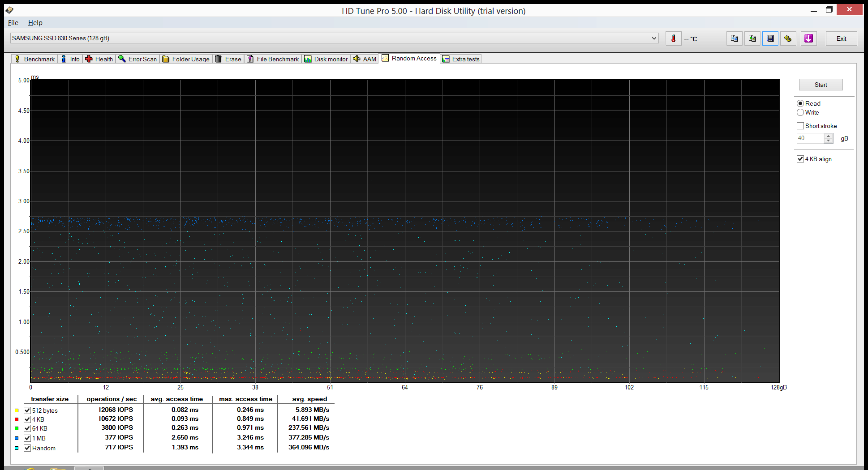Click the HD Tune app icon in title bar
Viewport: 868px width, 470px height.
coord(9,10)
